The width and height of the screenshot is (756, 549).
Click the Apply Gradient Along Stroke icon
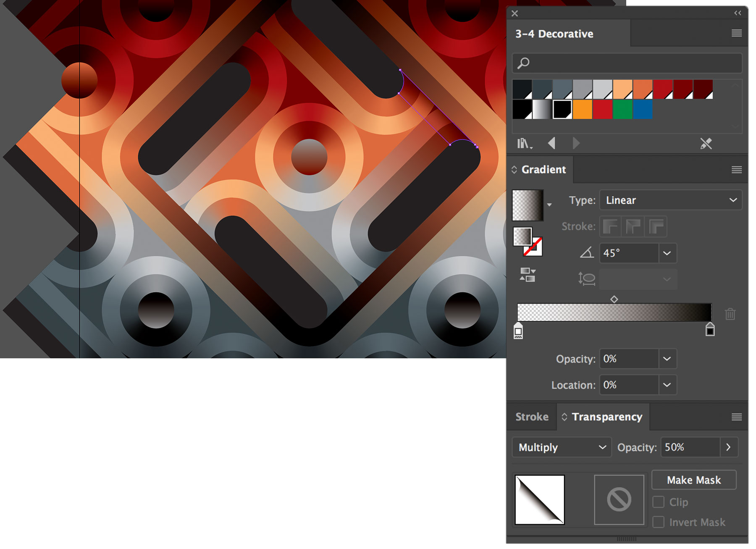tap(633, 226)
